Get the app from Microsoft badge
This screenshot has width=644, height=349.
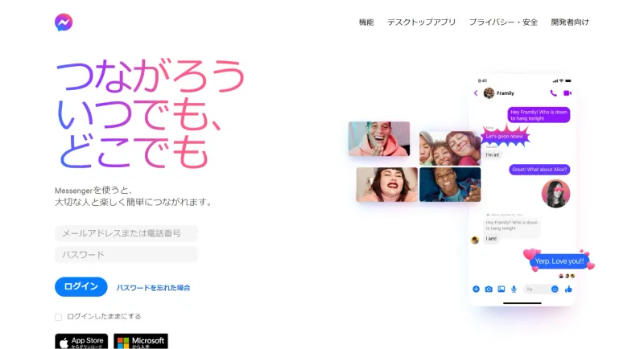pyautogui.click(x=141, y=341)
